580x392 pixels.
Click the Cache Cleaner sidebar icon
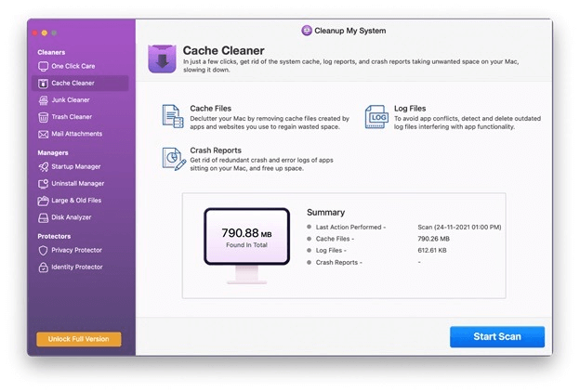coord(44,84)
